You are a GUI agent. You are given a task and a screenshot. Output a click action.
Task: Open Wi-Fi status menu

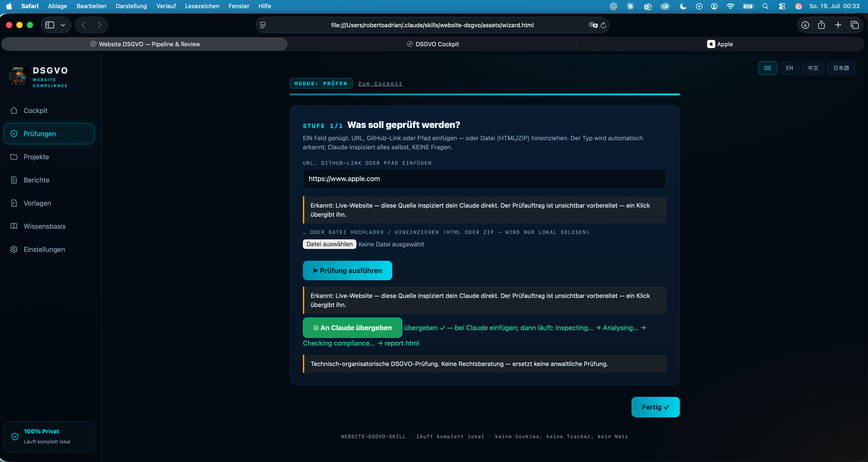tap(730, 6)
